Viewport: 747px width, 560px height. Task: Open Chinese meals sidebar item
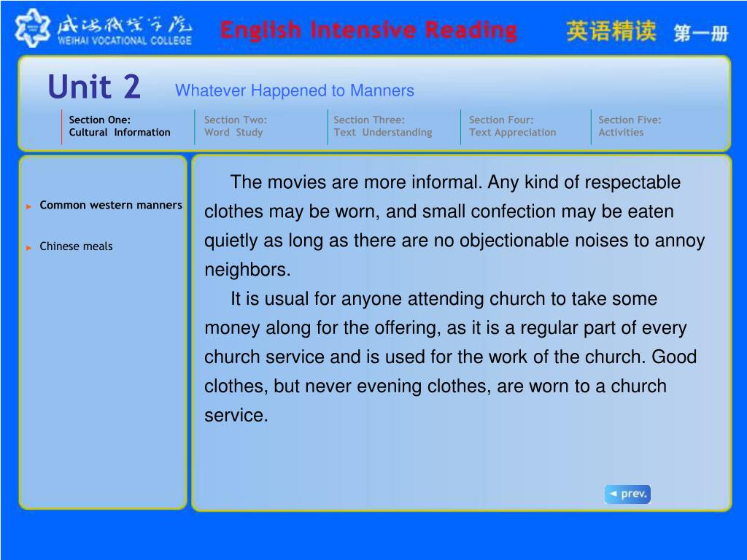click(76, 246)
